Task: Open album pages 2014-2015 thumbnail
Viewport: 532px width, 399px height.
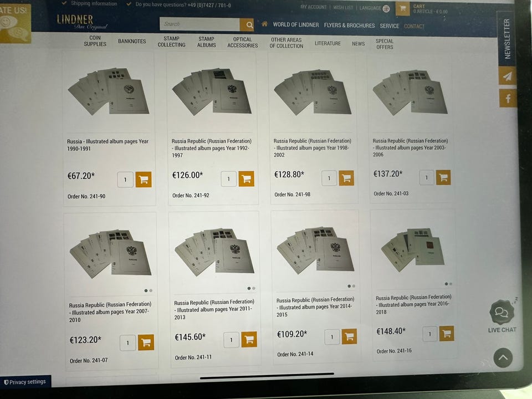Action: pyautogui.click(x=315, y=250)
